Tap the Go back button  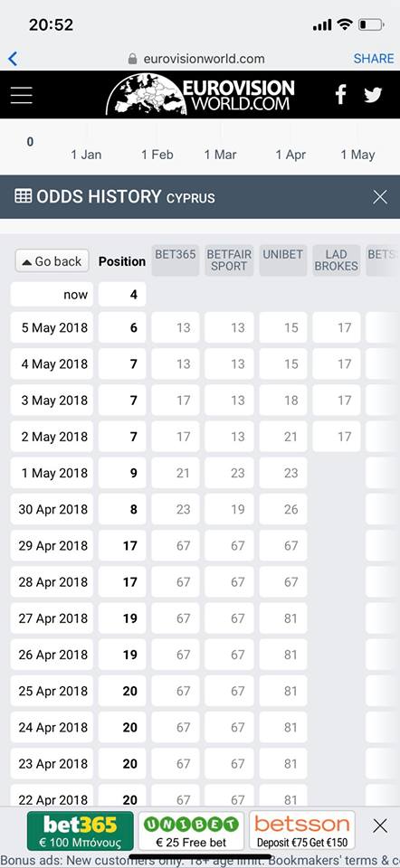point(52,261)
